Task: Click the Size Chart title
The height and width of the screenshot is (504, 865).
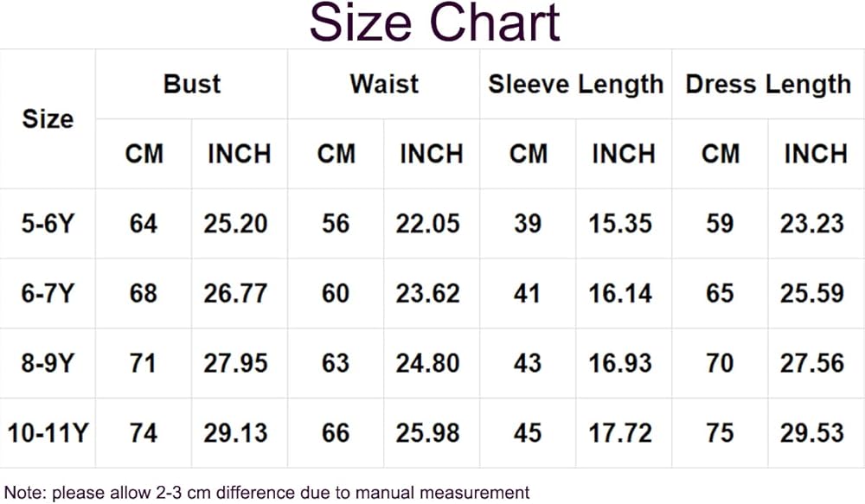Action: (435, 23)
